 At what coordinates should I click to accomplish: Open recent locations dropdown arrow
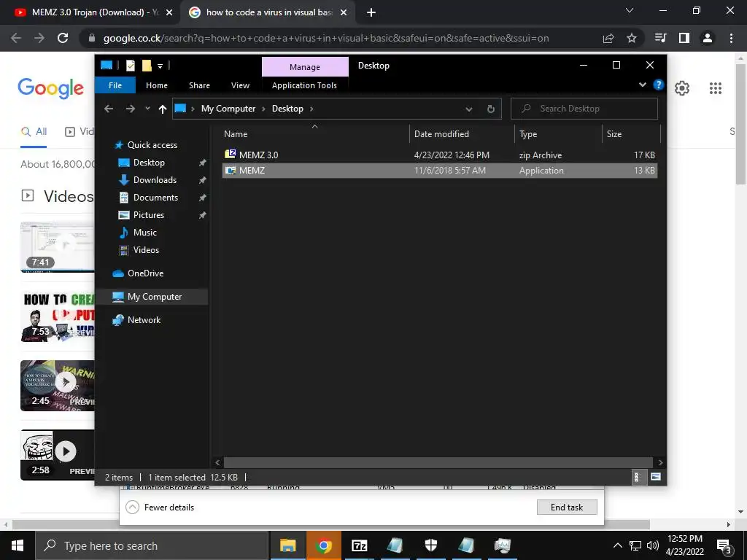(x=147, y=109)
